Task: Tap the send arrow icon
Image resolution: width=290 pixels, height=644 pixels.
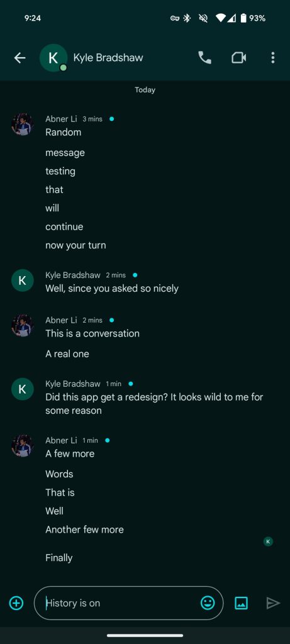Action: (273, 603)
